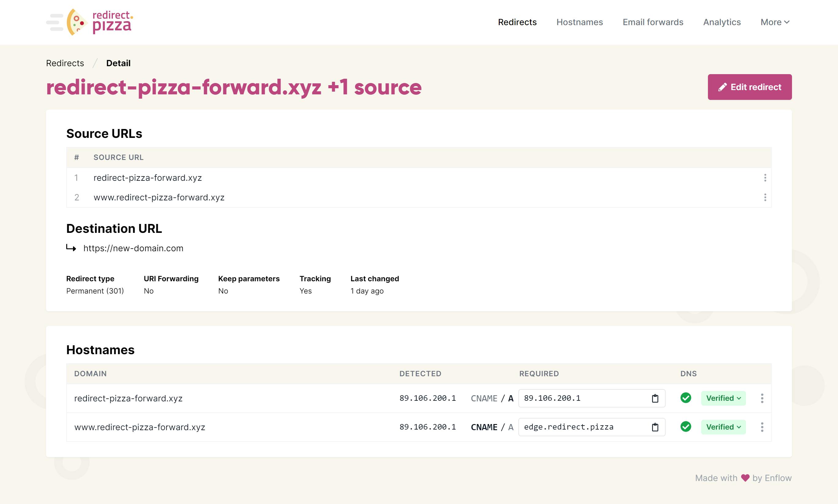The width and height of the screenshot is (838, 504).
Task: Expand Verified dropdown for first hostname
Action: click(x=723, y=398)
